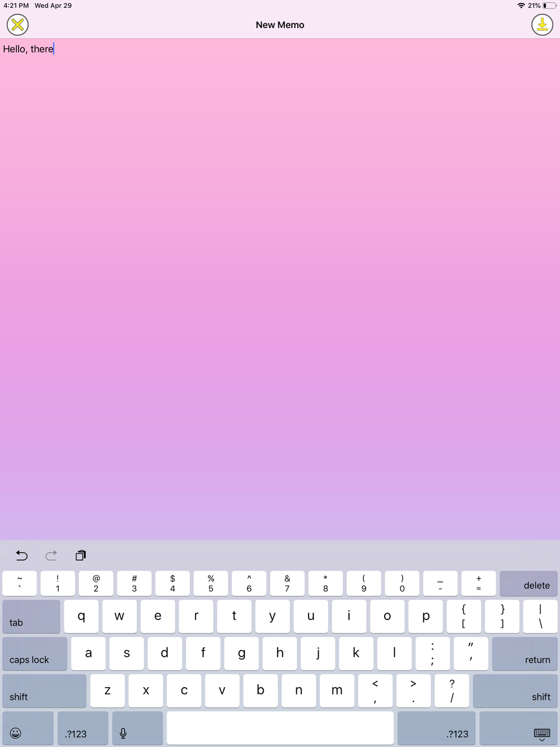
Task: Tap the @ and 2 key
Action: click(x=96, y=583)
